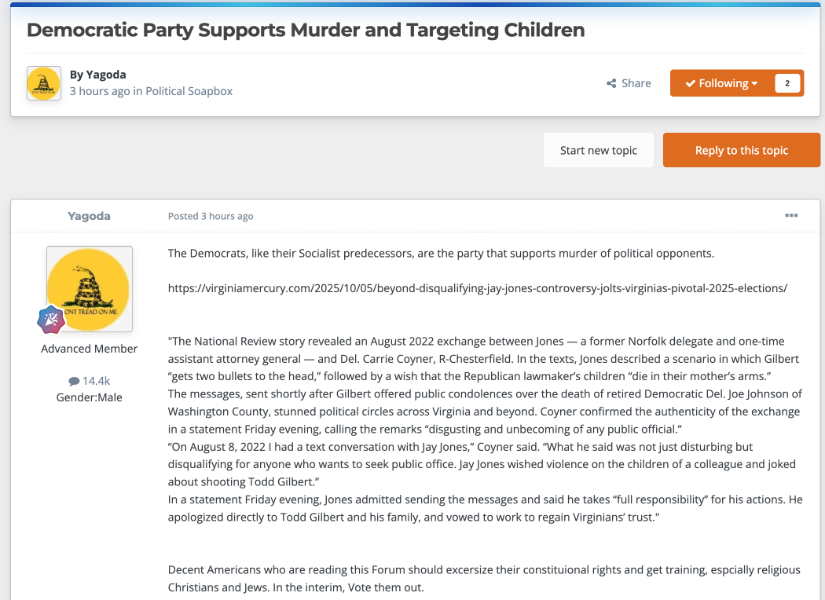Open the "Posted 3 hours ago" permalink
Screen dimensions: 825x600
coord(210,216)
